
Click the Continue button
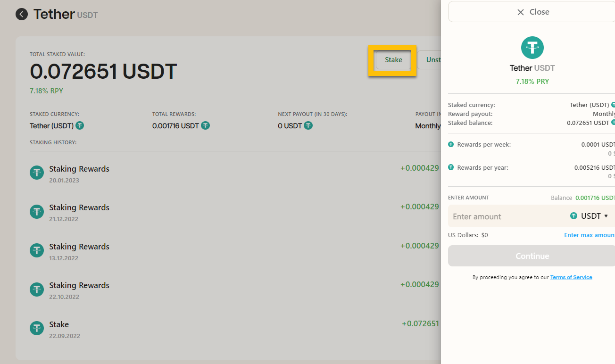pos(532,256)
